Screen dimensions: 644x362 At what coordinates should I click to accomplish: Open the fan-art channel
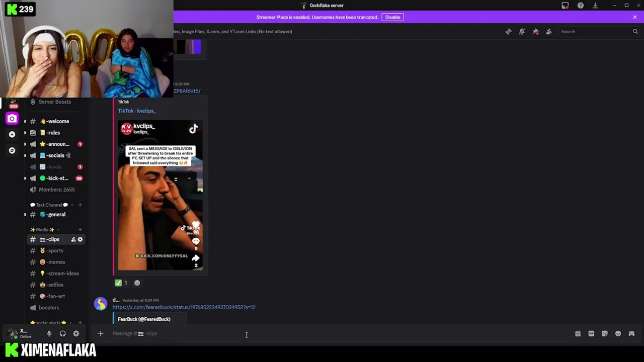click(x=55, y=296)
